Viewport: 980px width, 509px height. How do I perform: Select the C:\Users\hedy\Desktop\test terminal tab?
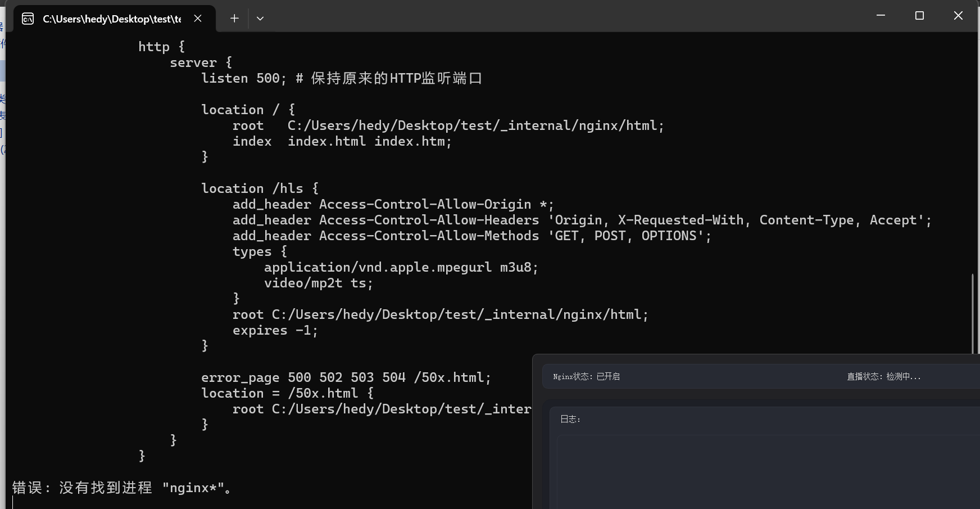(112, 19)
